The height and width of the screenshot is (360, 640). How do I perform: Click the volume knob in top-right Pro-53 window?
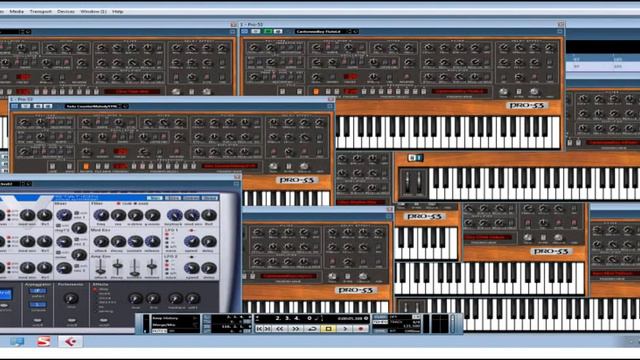(x=534, y=91)
